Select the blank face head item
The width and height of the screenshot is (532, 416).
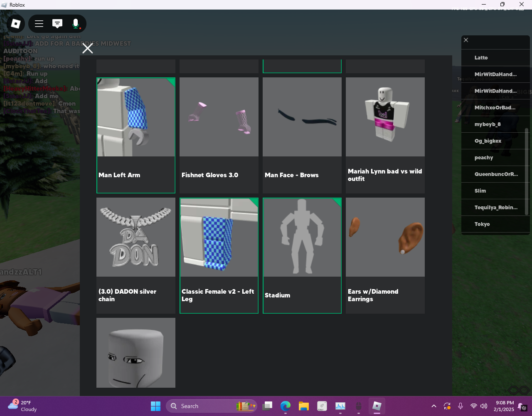click(136, 353)
